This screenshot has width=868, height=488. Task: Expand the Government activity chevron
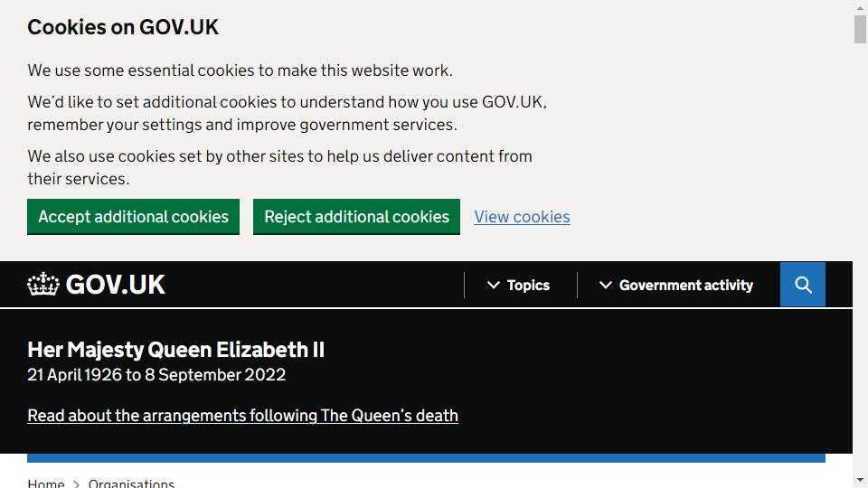[x=606, y=285]
